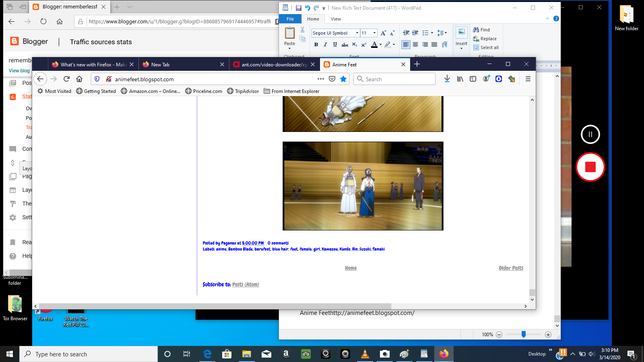Reload the Anime Feet page in Firefox
Screen dimensions: 644x362
[x=67, y=79]
